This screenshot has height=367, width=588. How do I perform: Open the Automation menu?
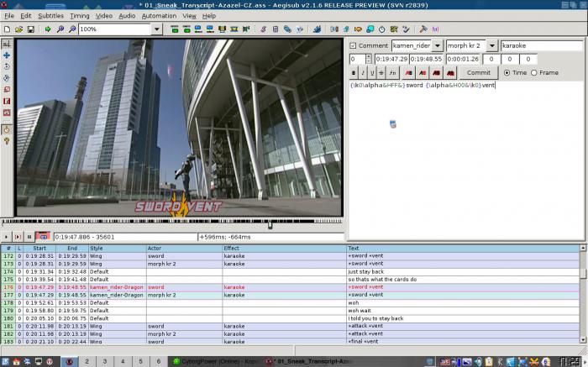pos(159,16)
